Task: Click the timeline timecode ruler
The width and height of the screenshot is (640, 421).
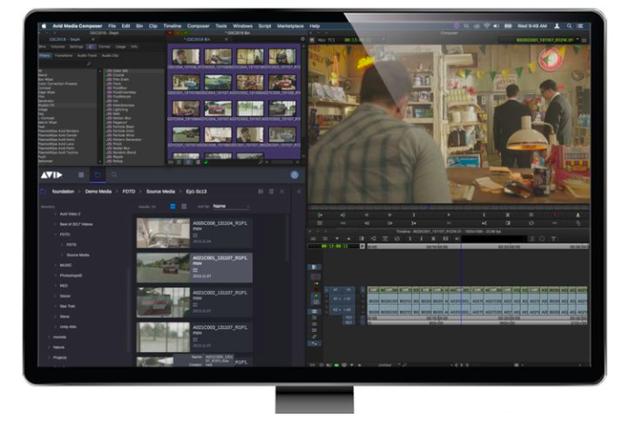Action: pos(478,247)
